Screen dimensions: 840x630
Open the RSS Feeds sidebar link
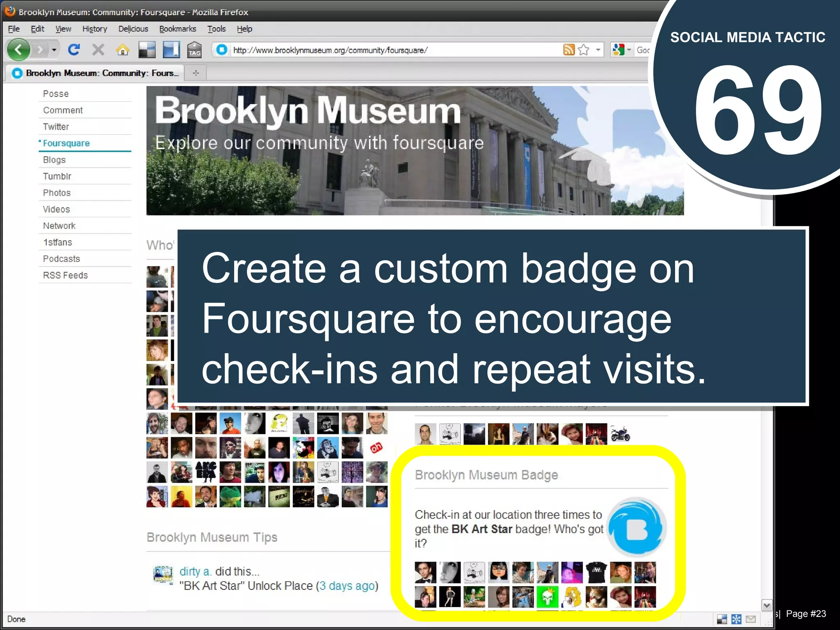tap(65, 275)
